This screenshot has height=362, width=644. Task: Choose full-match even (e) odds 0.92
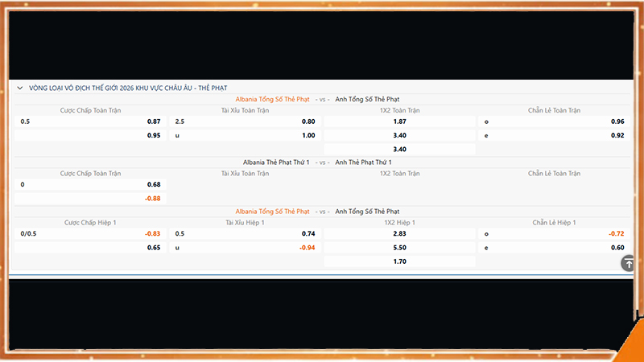coord(617,135)
